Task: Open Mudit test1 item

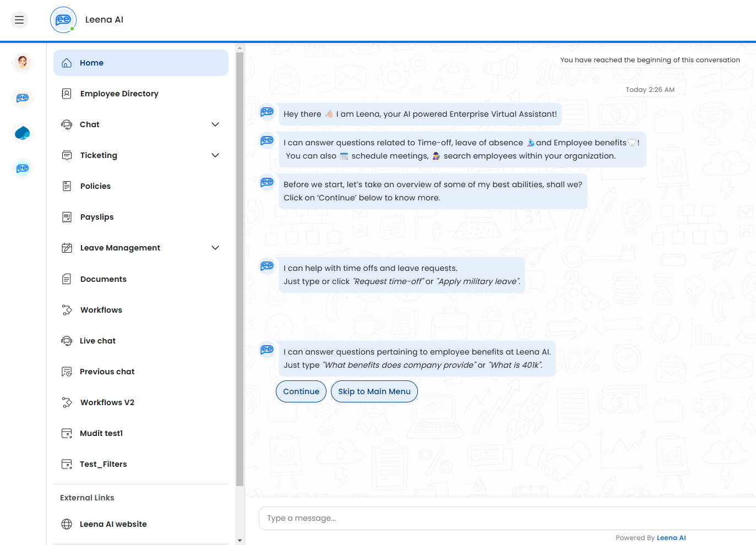Action: [141, 433]
